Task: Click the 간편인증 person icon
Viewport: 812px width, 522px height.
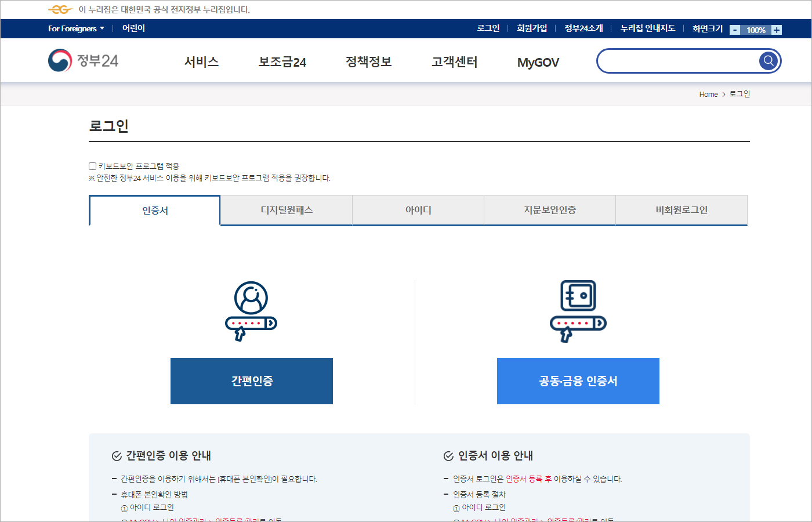Action: tap(251, 311)
